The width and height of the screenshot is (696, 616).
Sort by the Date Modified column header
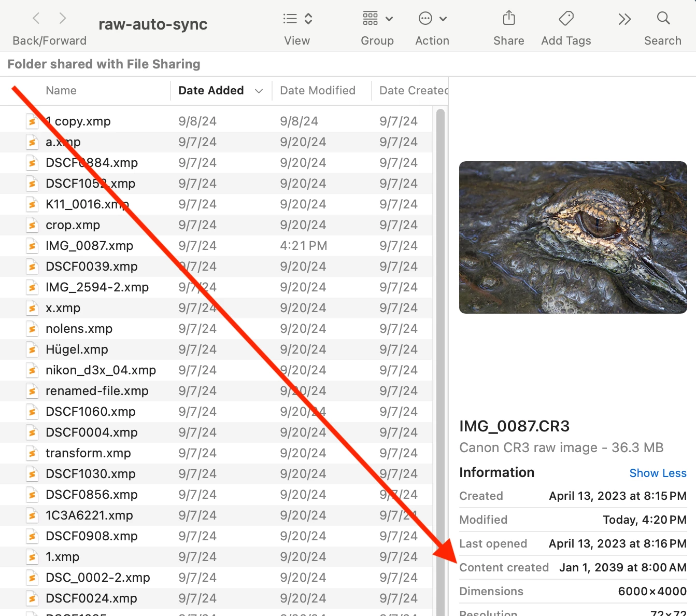pos(318,91)
